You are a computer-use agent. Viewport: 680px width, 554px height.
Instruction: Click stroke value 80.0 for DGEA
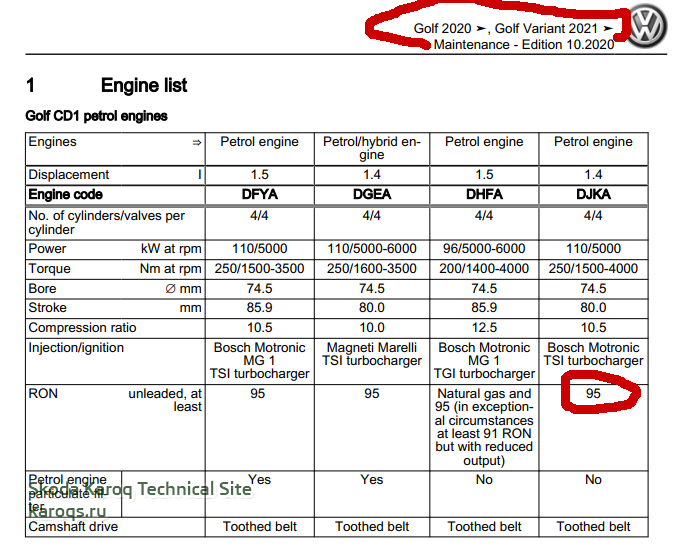[372, 308]
